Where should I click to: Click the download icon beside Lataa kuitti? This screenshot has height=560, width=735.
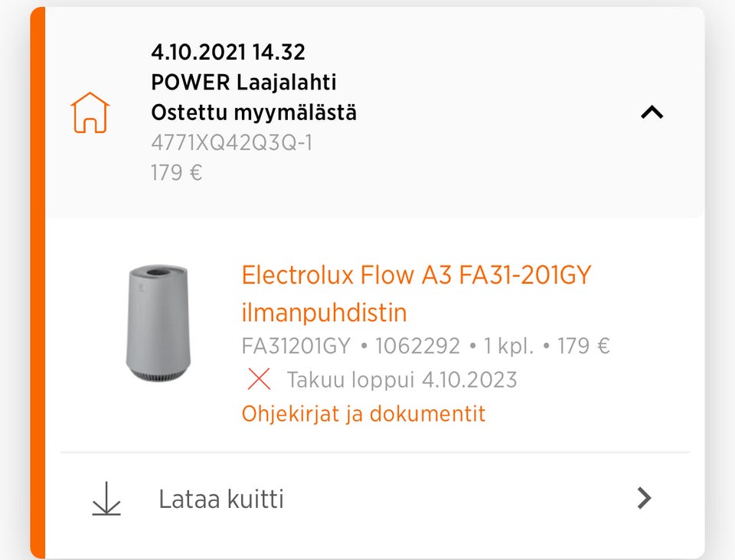point(107,499)
